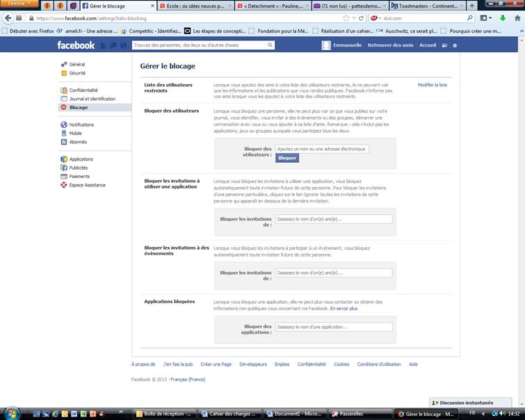Switch to the Detachment : Pauline tab
This screenshot has height=420, width=525.
pyautogui.click(x=272, y=6)
